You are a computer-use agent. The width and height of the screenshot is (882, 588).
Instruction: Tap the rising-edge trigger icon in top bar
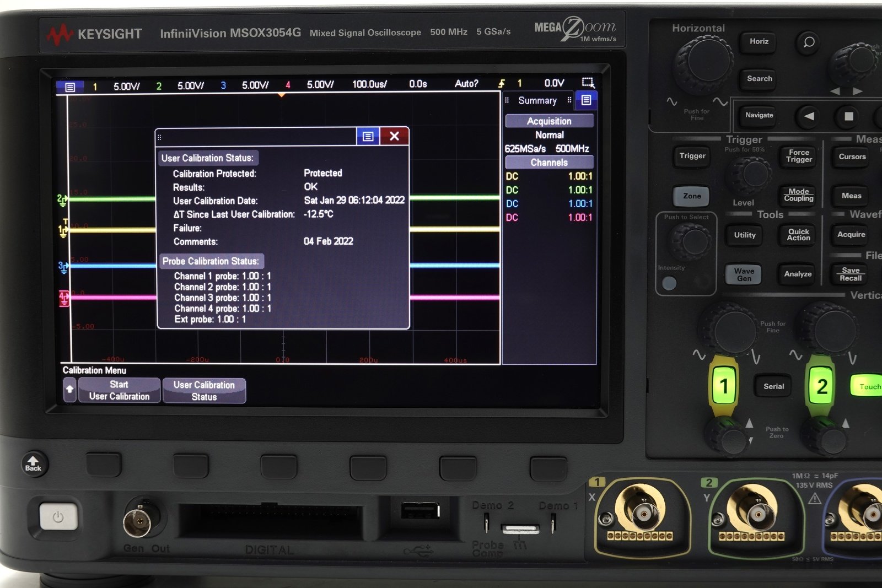click(501, 84)
